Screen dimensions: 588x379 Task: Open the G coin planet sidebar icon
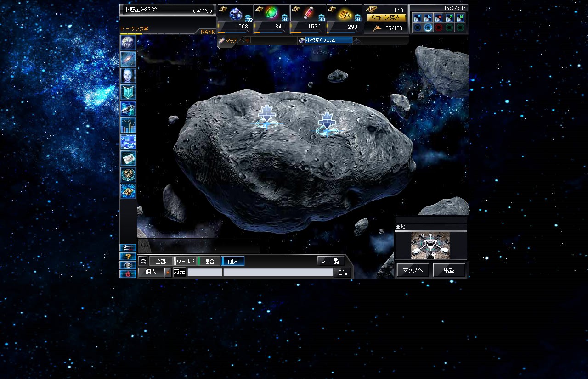click(x=128, y=191)
